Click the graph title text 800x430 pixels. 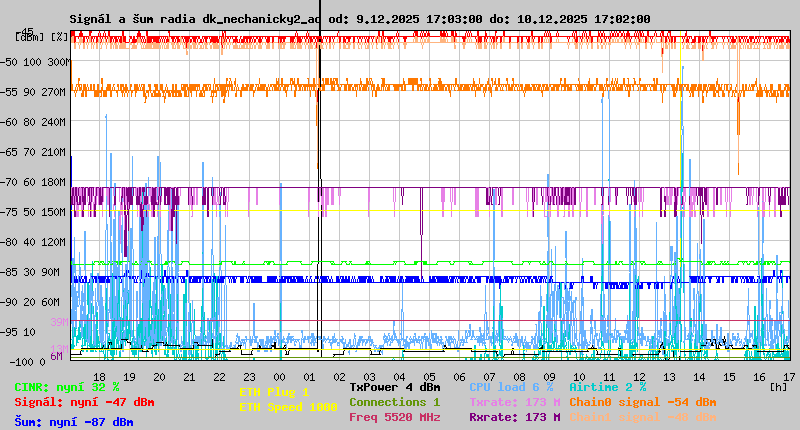[x=360, y=19]
